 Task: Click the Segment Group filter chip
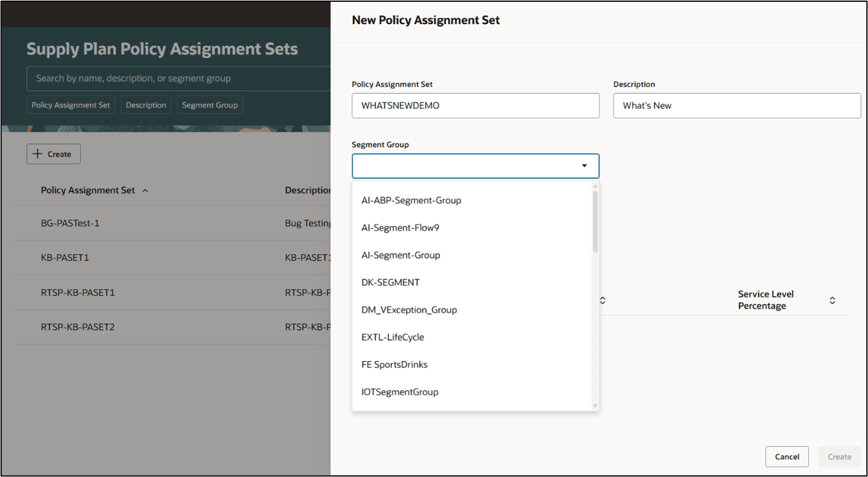210,105
